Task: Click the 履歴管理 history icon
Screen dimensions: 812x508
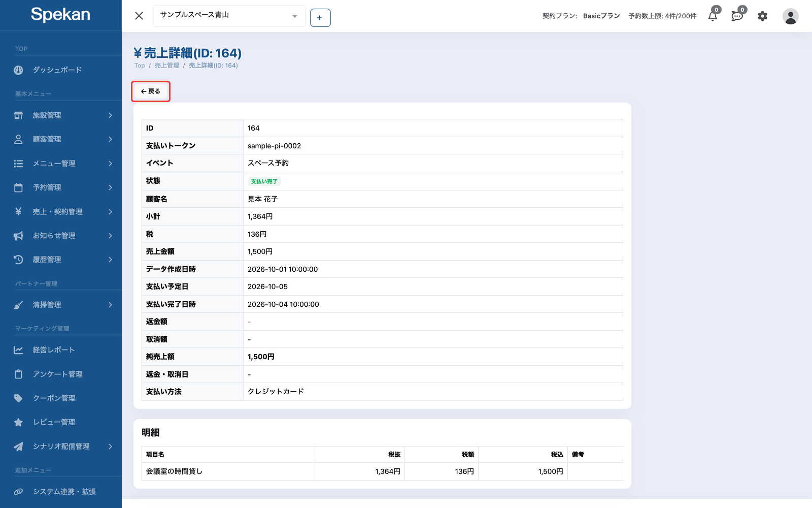Action: point(18,260)
